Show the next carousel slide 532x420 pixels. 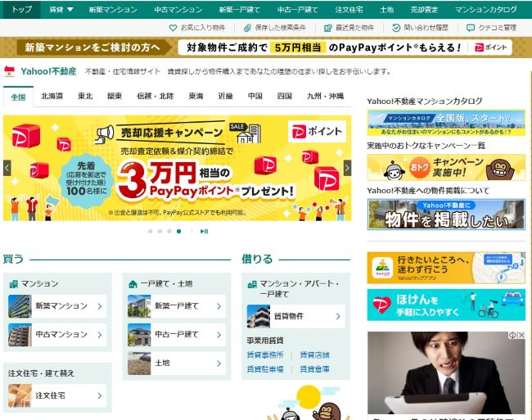click(347, 168)
